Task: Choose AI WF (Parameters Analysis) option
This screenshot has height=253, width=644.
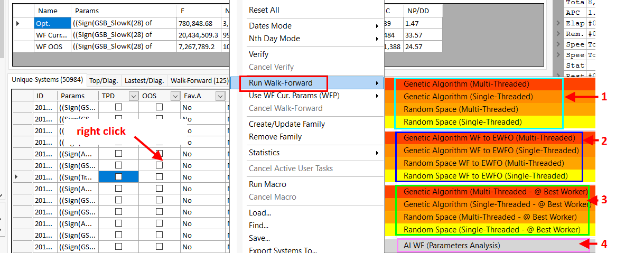Action: (x=451, y=245)
